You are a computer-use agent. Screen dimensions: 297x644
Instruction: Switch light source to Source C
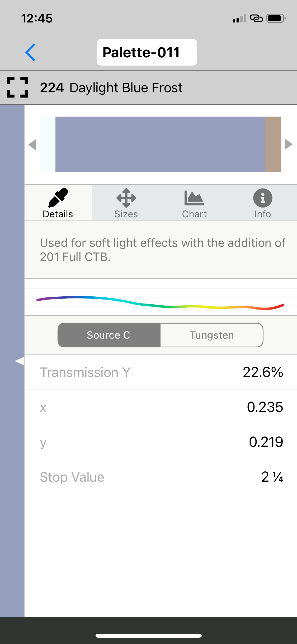pyautogui.click(x=109, y=335)
